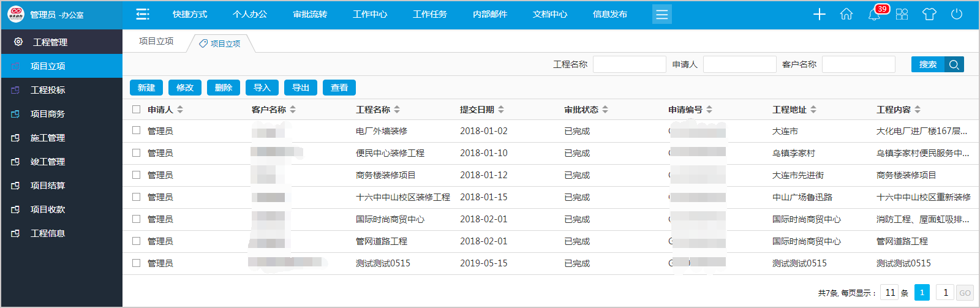Click the 搜索 button
Viewport: 980px width, 308px height.
point(928,64)
